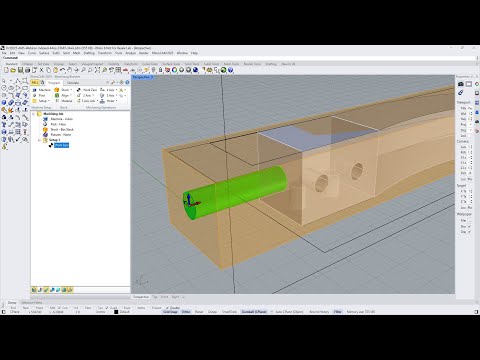Click the blue Help question-mark icon in Standard toolbar
Image resolution: width=480 pixels, height=360 pixels.
230,70
